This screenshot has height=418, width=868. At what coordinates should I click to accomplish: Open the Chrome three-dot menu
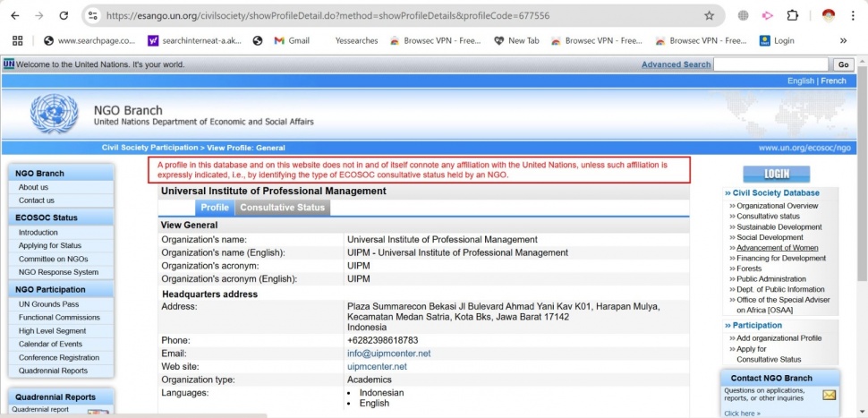click(x=853, y=15)
